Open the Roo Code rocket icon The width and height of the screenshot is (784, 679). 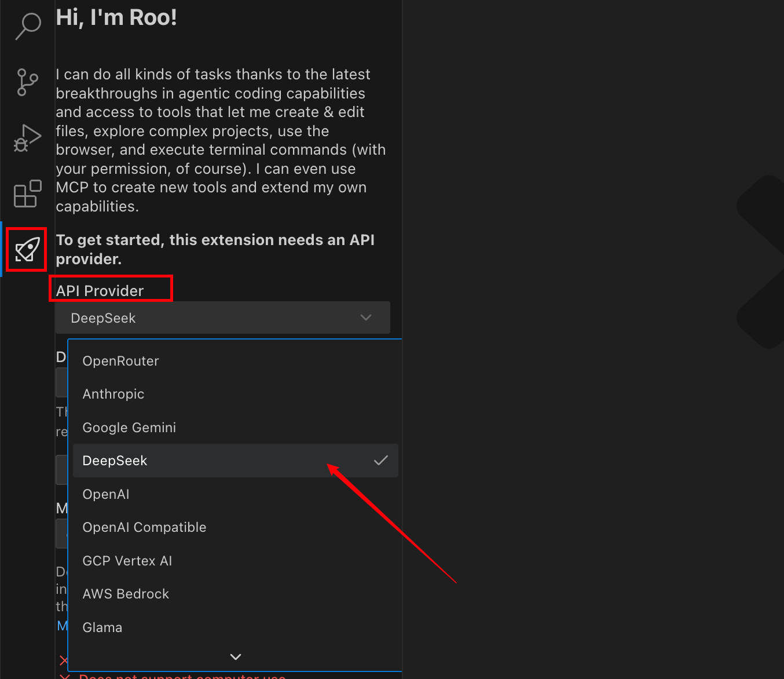click(x=27, y=249)
